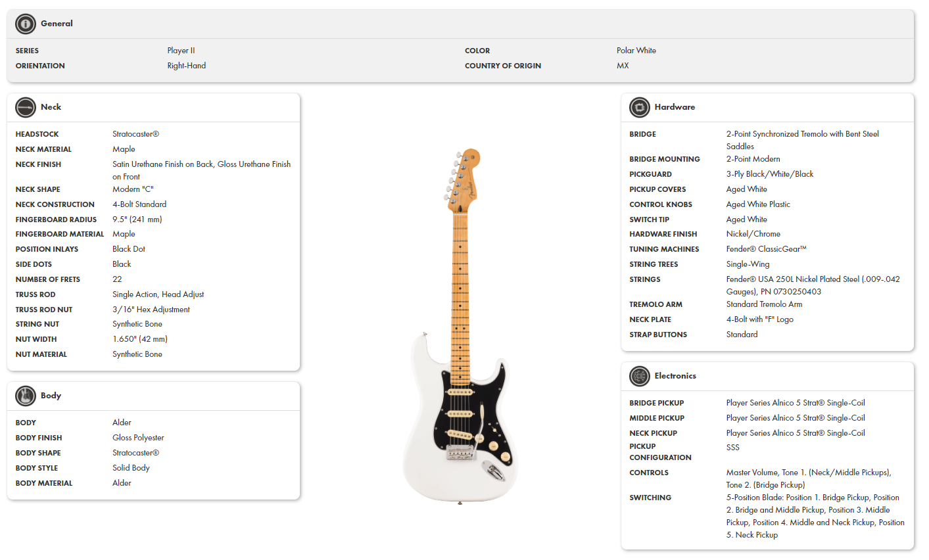
Task: Click the Electronics section icon
Action: [x=639, y=376]
